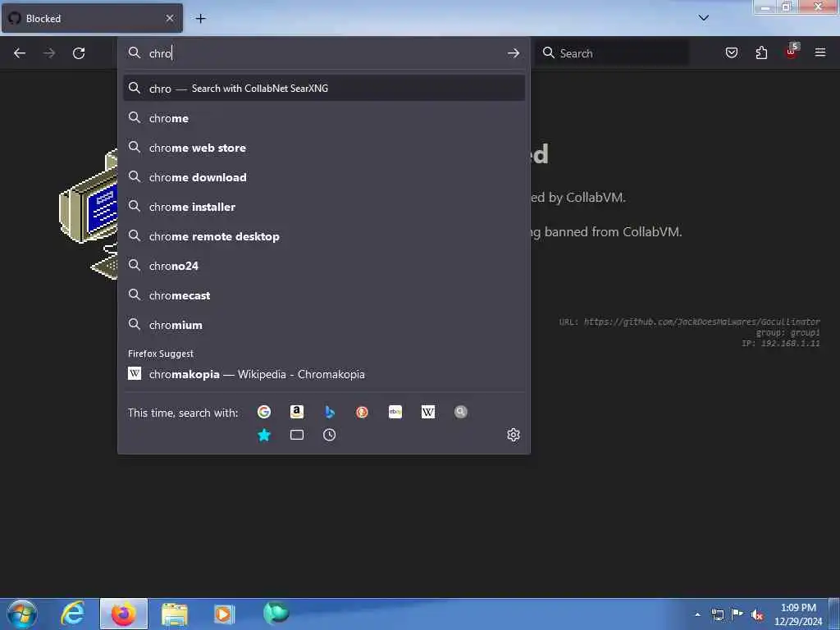Select the Blocked tab
This screenshot has height=630, width=840.
point(92,18)
